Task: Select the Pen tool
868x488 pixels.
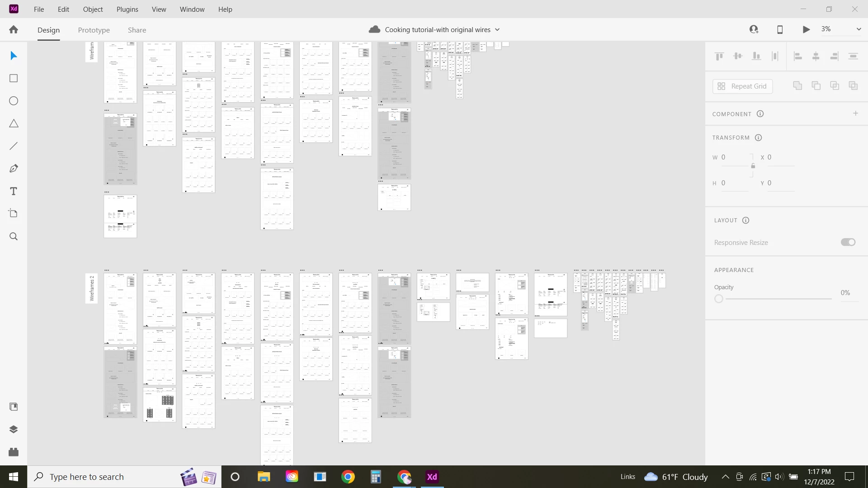Action: click(14, 169)
